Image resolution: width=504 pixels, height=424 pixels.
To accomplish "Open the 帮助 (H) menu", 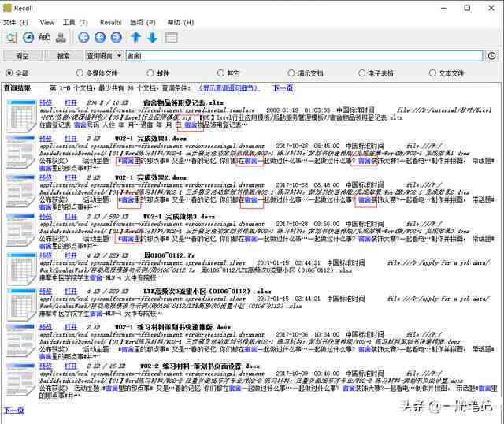I will 180,23.
